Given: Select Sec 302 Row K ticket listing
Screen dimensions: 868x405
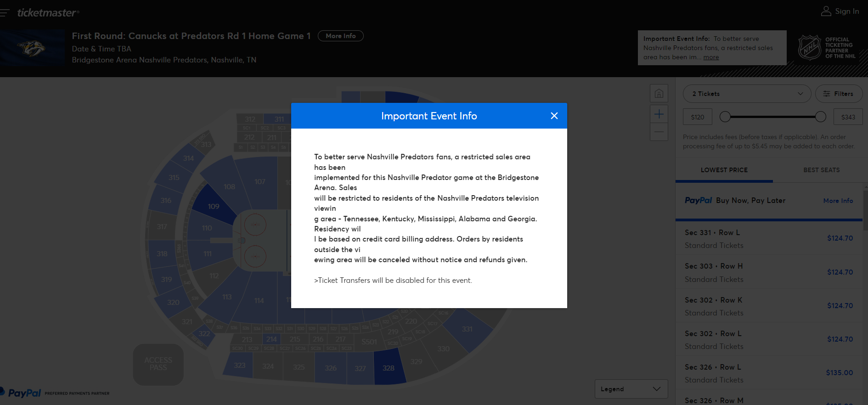Looking at the screenshot, I should (x=769, y=305).
